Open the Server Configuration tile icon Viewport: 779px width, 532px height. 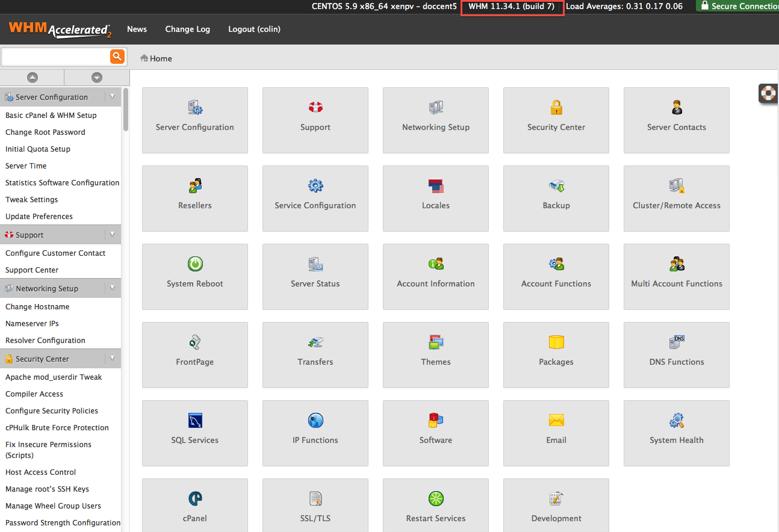pos(195,108)
